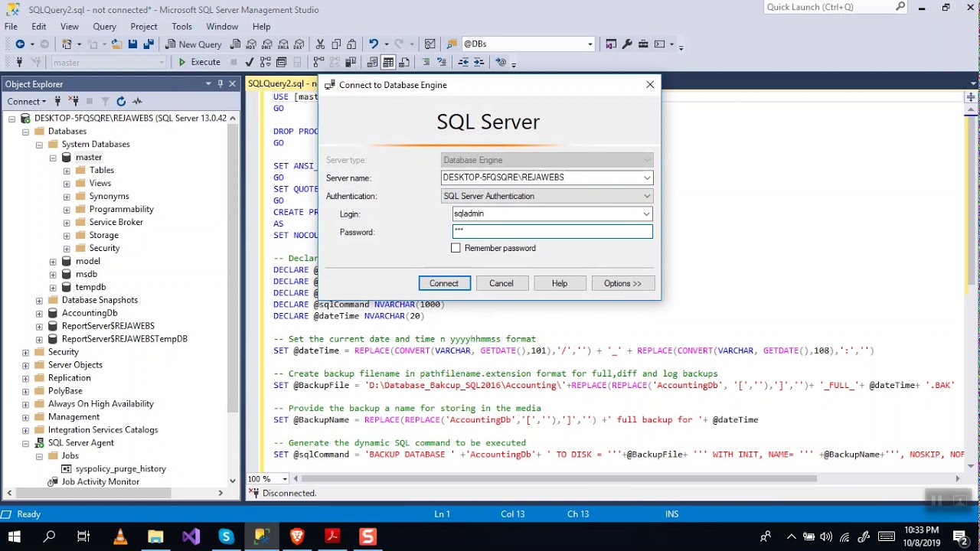Open the Login dropdown arrow
This screenshot has width=980, height=551.
pos(647,214)
